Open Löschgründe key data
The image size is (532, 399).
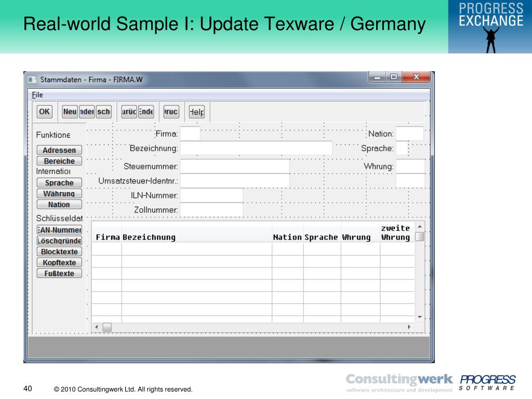[x=59, y=241]
